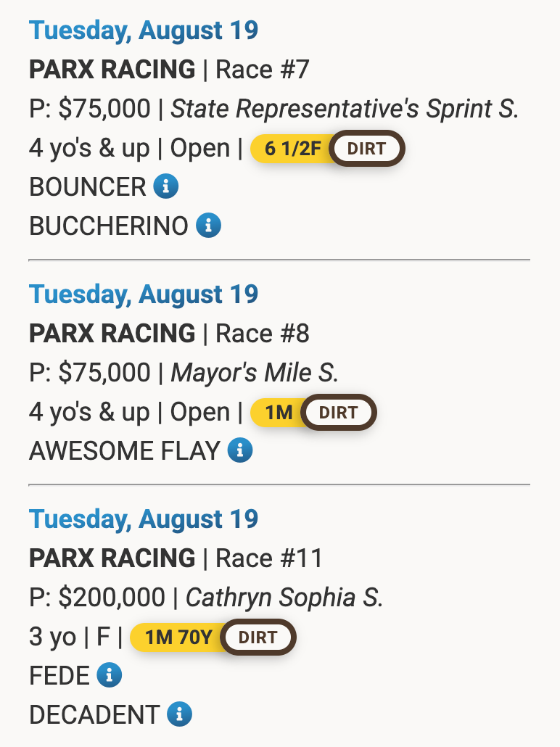Click info icon beside BUCCHERINO
Image resolution: width=560 pixels, height=747 pixels.
point(208,226)
